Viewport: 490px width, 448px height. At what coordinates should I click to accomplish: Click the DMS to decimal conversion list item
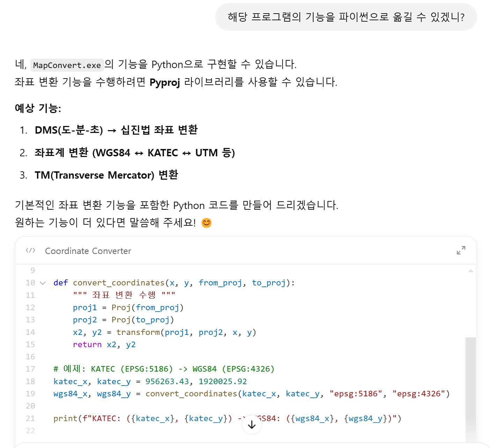click(x=116, y=130)
